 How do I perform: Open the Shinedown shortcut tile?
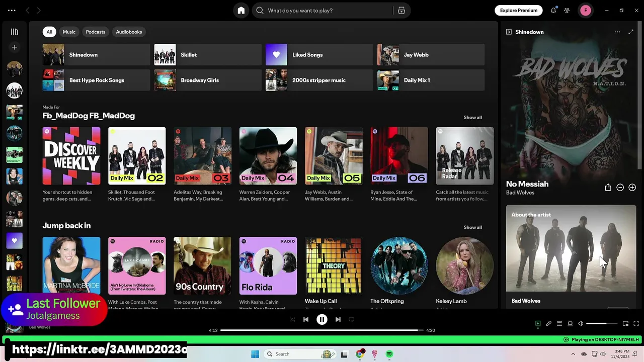(96, 55)
